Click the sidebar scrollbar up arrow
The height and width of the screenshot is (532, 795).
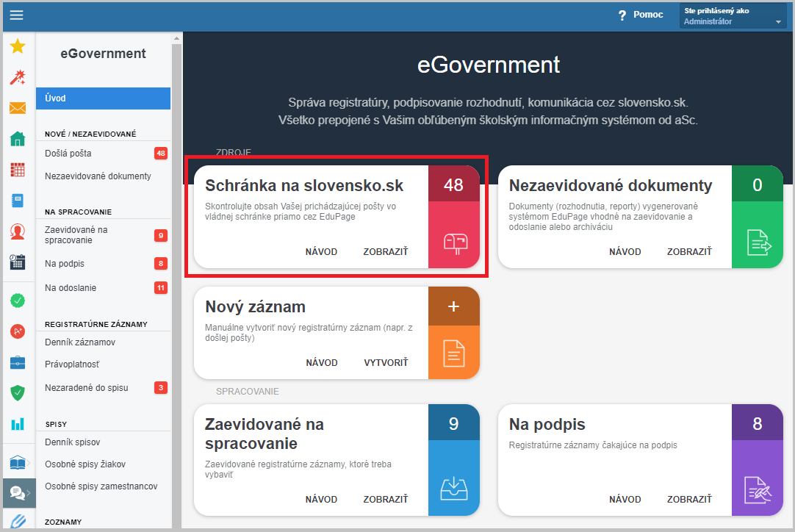[x=176, y=38]
